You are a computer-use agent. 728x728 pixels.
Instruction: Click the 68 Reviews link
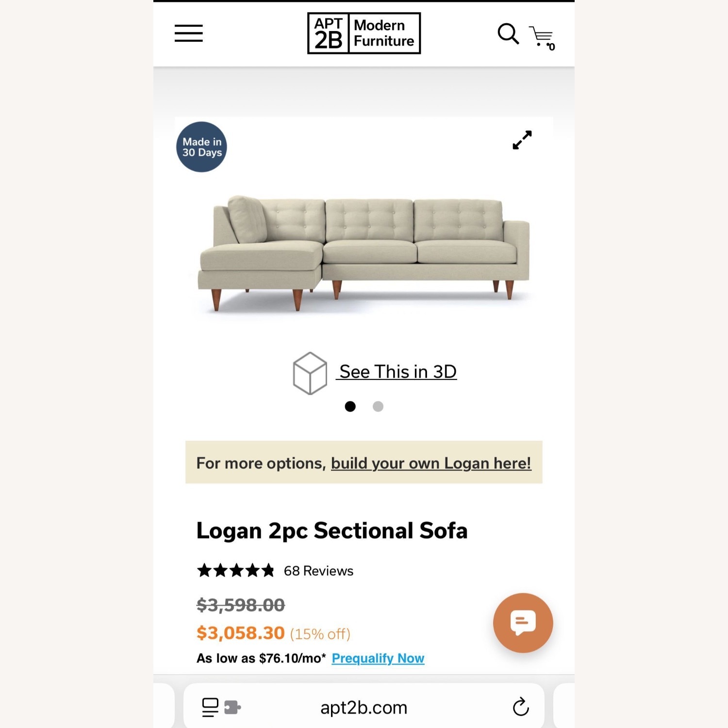[x=318, y=571]
